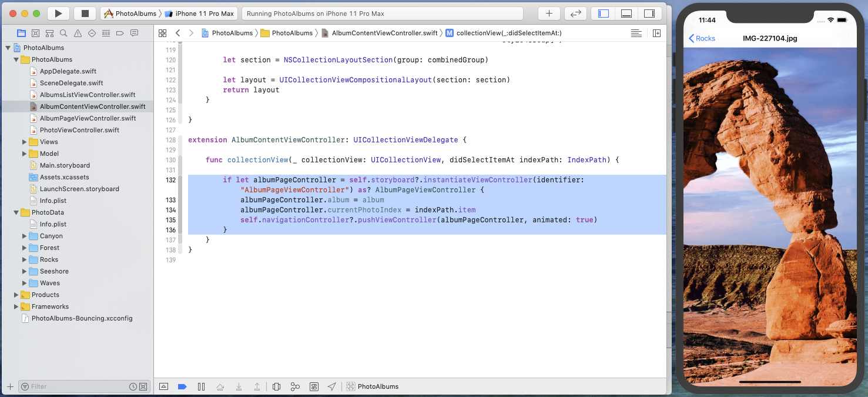Image resolution: width=868 pixels, height=397 pixels.
Task: Open the collectionView(_:didSelectItemAt:) method menu
Action: click(504, 33)
